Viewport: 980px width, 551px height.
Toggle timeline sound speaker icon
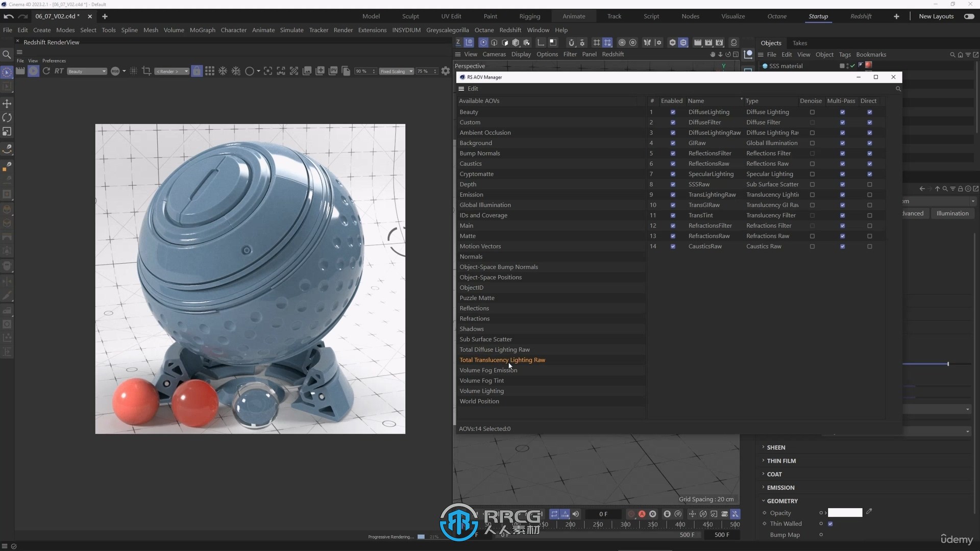click(x=576, y=514)
